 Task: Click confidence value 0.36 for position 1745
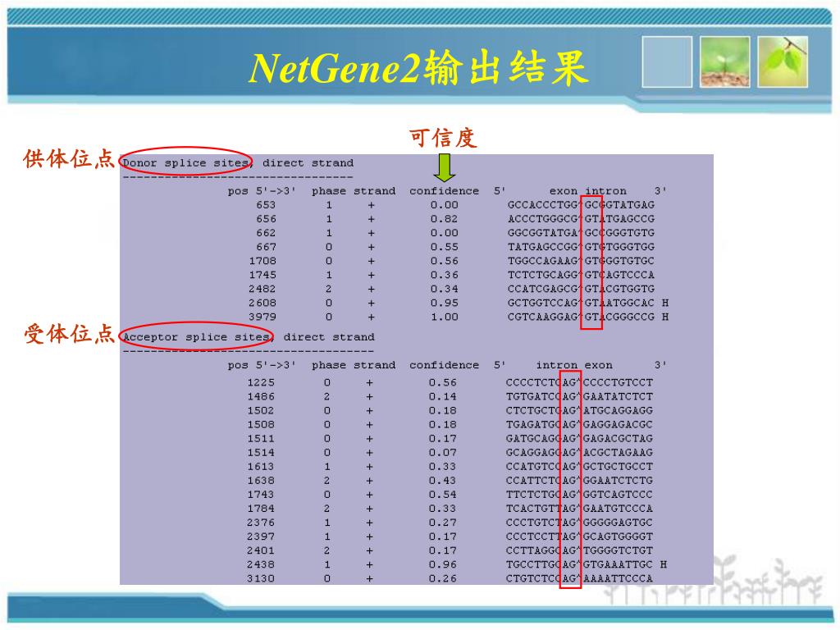(444, 275)
